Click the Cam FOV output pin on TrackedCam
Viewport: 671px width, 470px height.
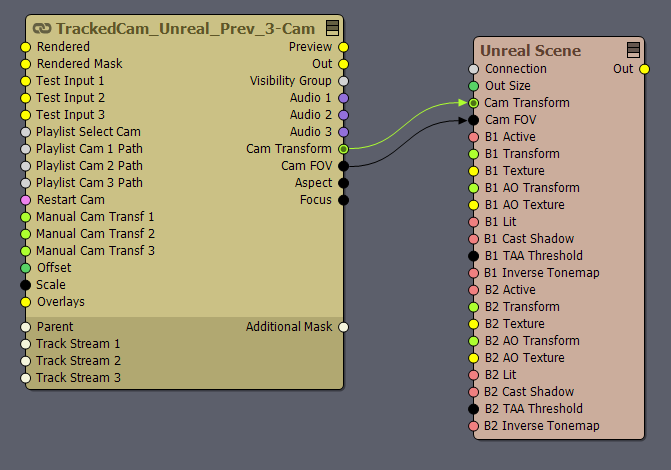pyautogui.click(x=343, y=166)
